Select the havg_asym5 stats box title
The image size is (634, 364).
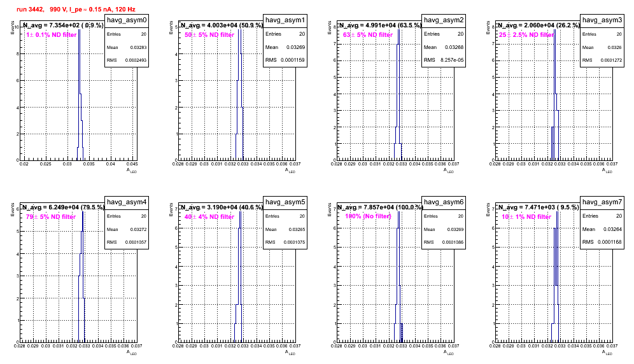(x=285, y=202)
